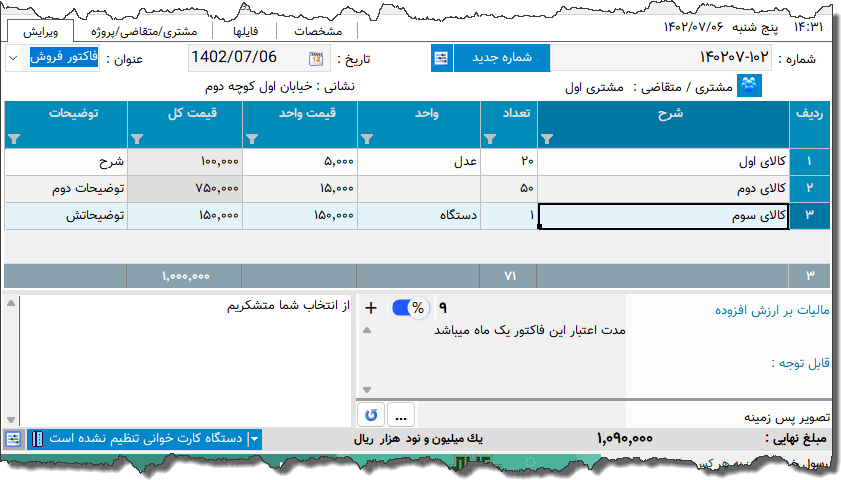841x480 pixels.
Task: Filter the قیمت کل column
Action: [137, 139]
